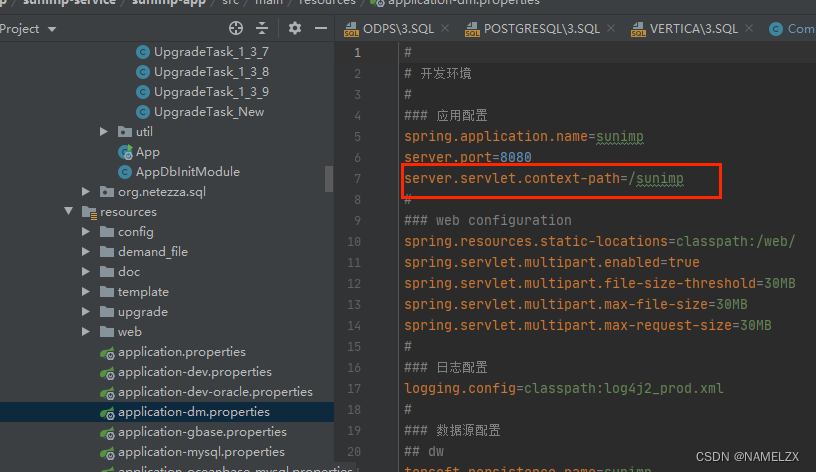Select application-dev-oracle.properties in the tree
The height and width of the screenshot is (472, 816).
pos(215,392)
